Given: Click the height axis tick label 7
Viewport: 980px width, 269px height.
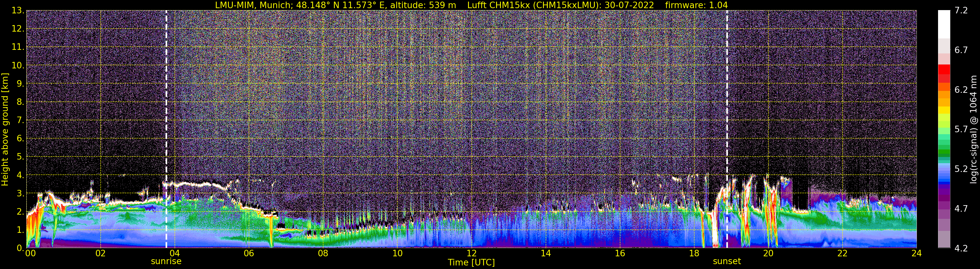Looking at the screenshot, I should point(20,120).
